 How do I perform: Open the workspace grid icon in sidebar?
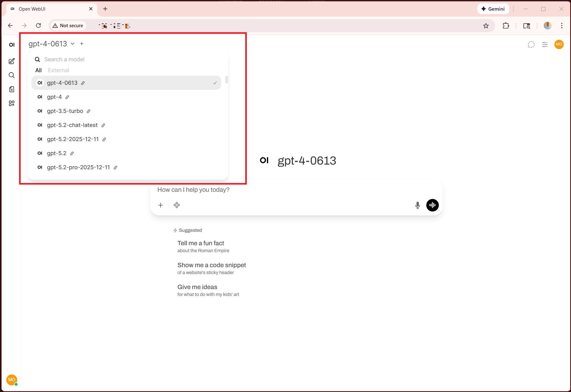pos(12,104)
